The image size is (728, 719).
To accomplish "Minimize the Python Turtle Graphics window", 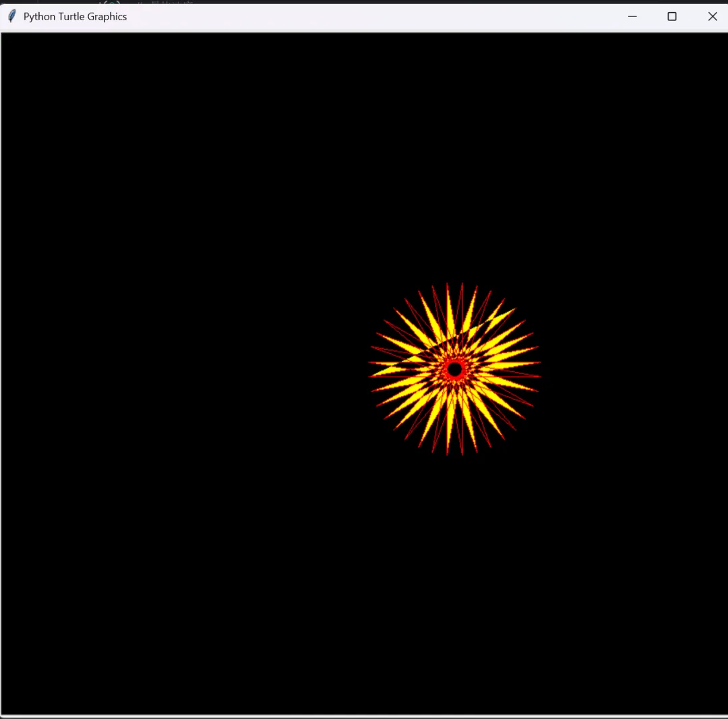I will (632, 16).
